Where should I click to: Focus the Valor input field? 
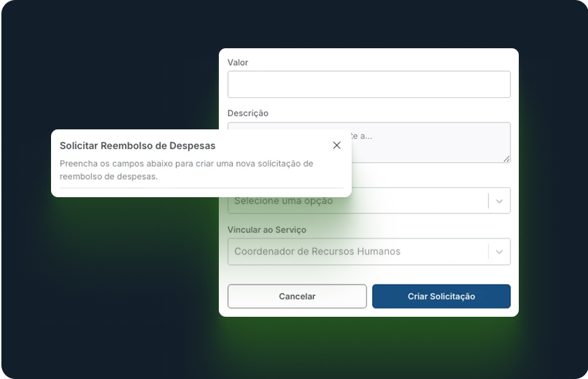coord(368,85)
